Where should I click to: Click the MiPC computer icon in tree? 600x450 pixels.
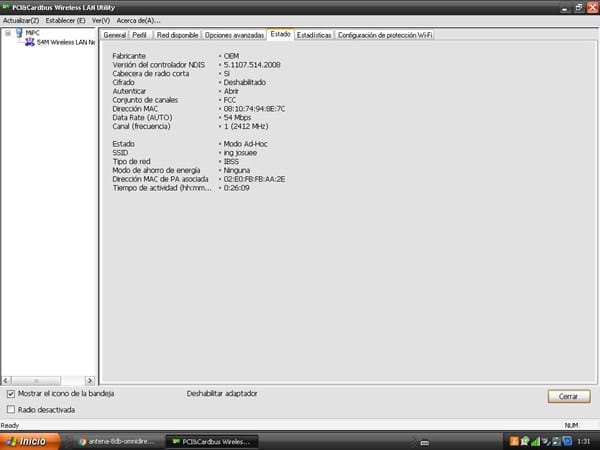pos(19,33)
